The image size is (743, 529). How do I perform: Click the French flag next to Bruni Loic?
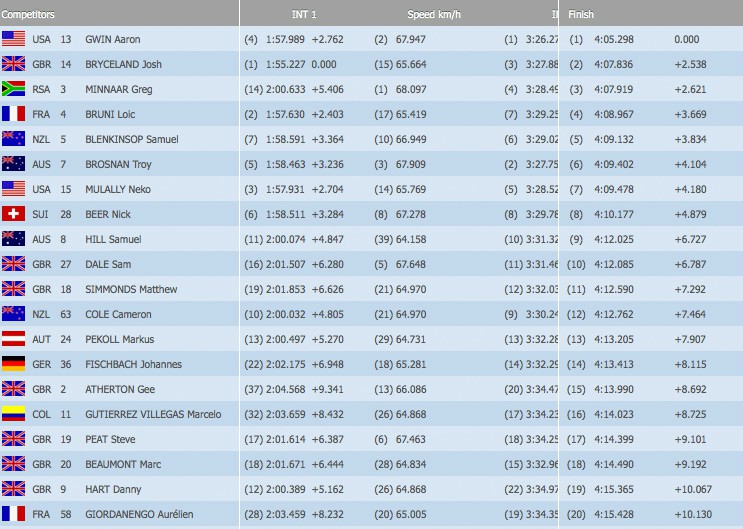[13, 114]
